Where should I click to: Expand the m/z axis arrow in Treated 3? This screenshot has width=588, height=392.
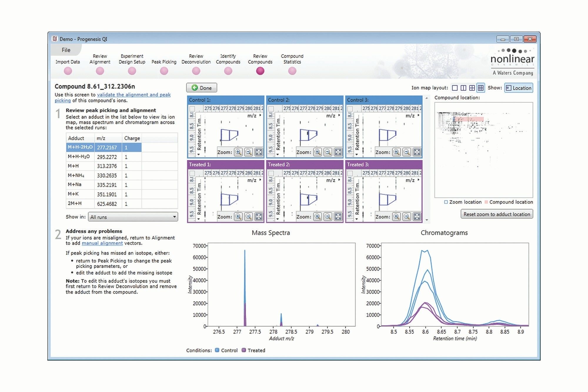(418, 180)
